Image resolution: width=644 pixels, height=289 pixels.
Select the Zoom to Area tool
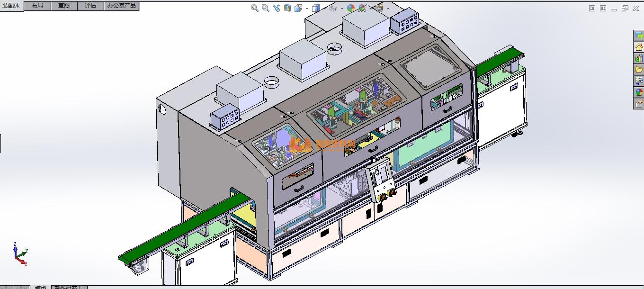[265, 8]
